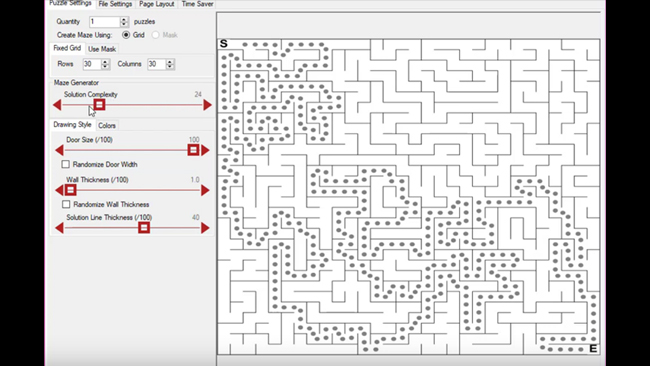Increase Door Size with right arrow
This screenshot has height=366, width=650.
coord(205,150)
